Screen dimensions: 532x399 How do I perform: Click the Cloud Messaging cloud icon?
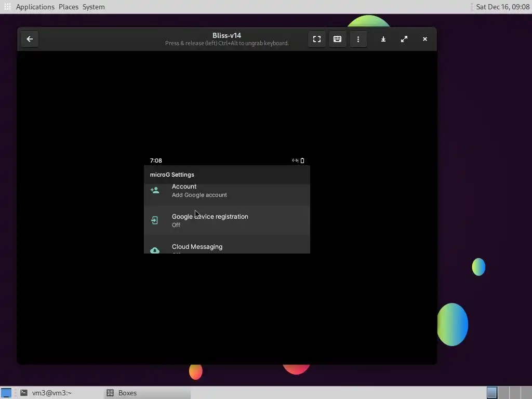tap(155, 250)
